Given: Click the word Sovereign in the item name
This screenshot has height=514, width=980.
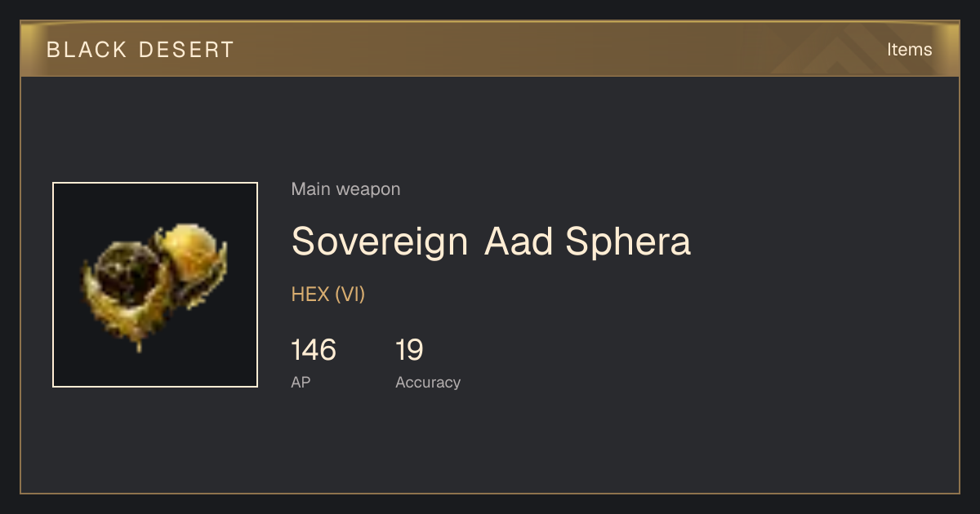Looking at the screenshot, I should [x=380, y=241].
